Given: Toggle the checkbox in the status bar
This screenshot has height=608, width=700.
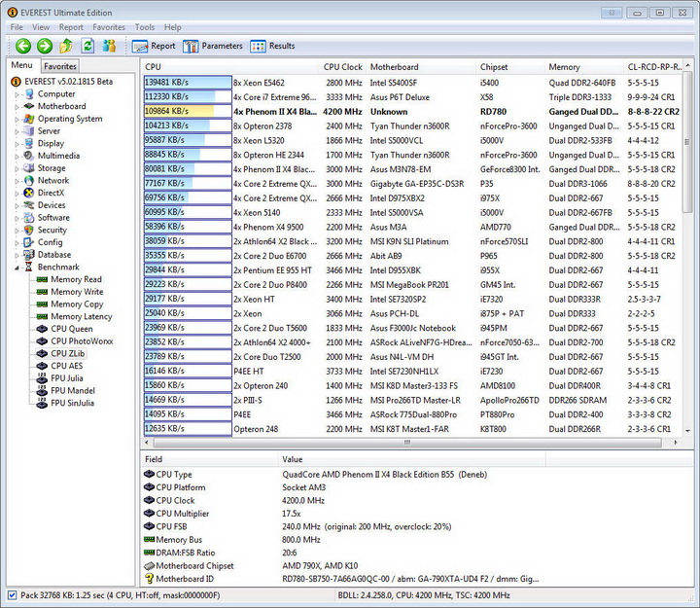Looking at the screenshot, I should 12,595.
